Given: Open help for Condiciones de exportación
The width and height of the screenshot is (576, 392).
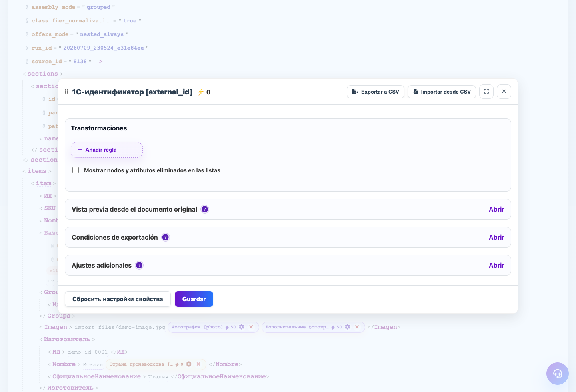Looking at the screenshot, I should [166, 237].
